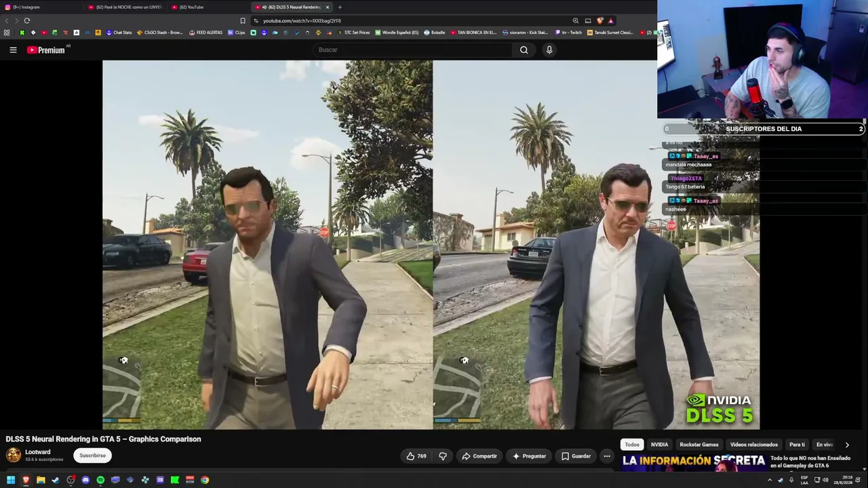Select the Videos relacionados filter chip
Viewport: 868px width, 488px height.
pos(754,445)
